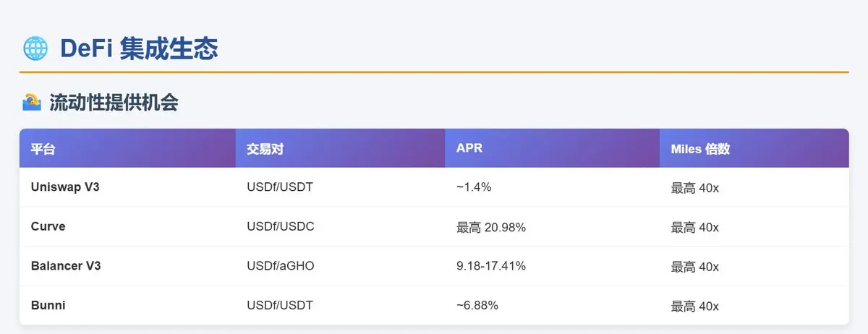This screenshot has height=334, width=868.
Task: Click the USDf/USDC trading pair
Action: [x=281, y=226]
